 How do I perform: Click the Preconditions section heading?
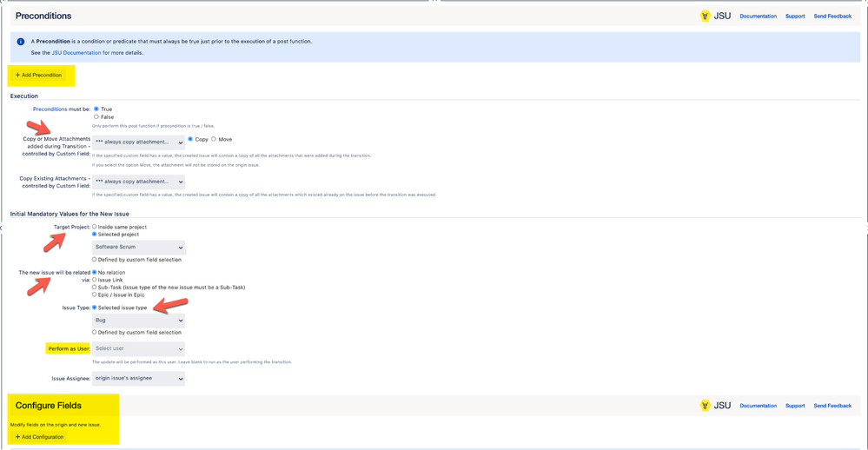43,16
